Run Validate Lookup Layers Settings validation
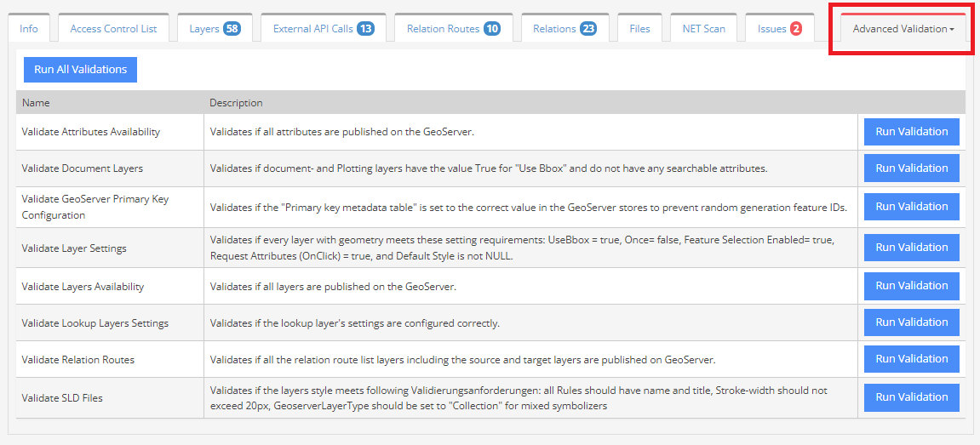 [x=911, y=322]
